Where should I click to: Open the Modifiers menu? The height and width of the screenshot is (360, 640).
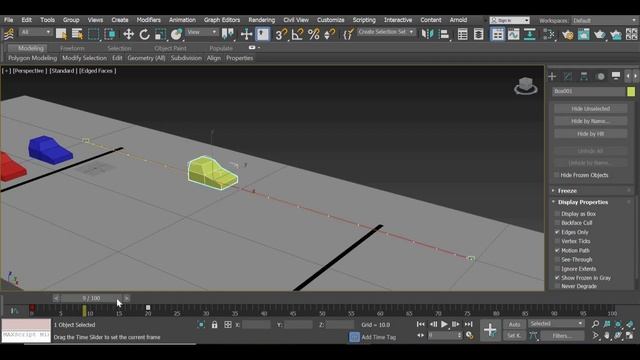pyautogui.click(x=149, y=20)
